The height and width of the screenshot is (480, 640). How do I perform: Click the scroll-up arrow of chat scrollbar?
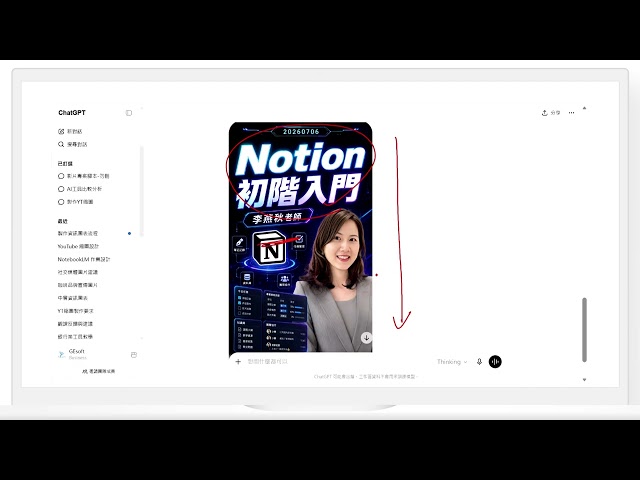pos(584,108)
